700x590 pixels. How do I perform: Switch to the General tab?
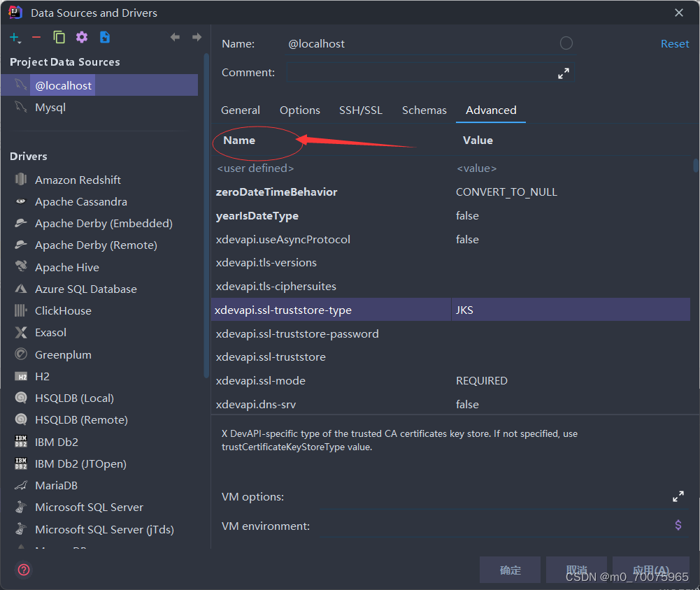(241, 110)
